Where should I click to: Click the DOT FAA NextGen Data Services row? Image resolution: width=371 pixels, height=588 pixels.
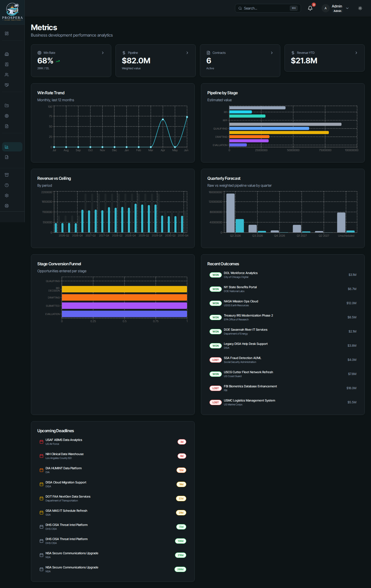point(113,498)
